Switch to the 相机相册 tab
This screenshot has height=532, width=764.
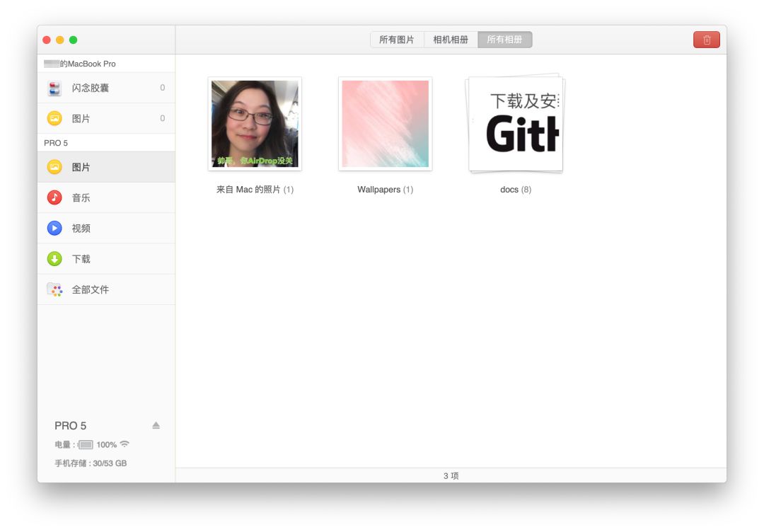point(450,40)
